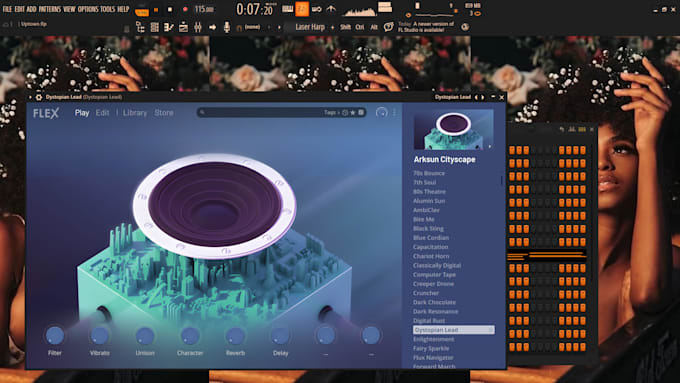Click the Alt modifier button
Image resolution: width=680 pixels, height=383 pixels.
click(x=374, y=27)
